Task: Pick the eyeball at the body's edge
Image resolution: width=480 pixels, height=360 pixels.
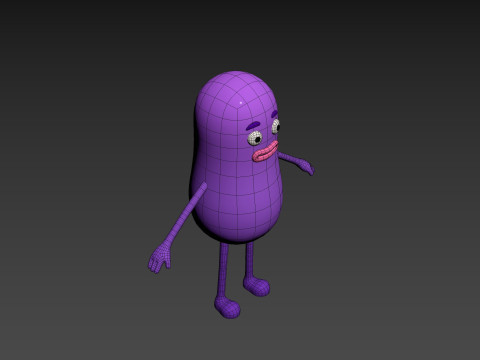Action: pyautogui.click(x=276, y=127)
